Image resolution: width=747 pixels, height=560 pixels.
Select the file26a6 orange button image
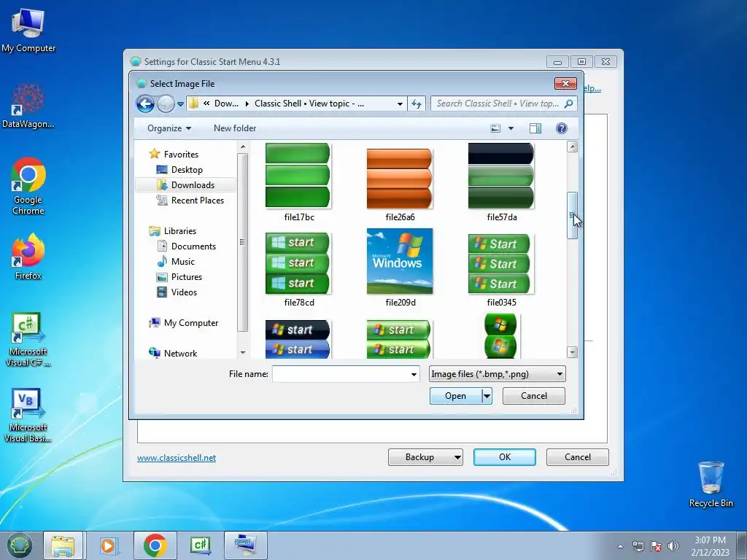400,178
